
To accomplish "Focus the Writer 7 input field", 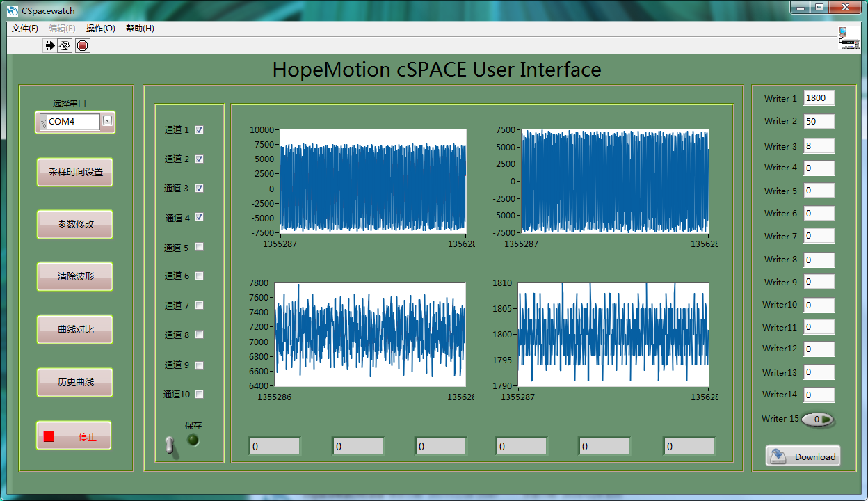I will tap(819, 236).
